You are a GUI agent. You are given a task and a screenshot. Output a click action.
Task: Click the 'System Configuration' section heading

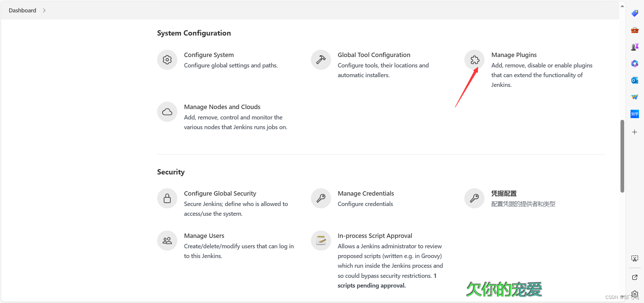tap(194, 33)
